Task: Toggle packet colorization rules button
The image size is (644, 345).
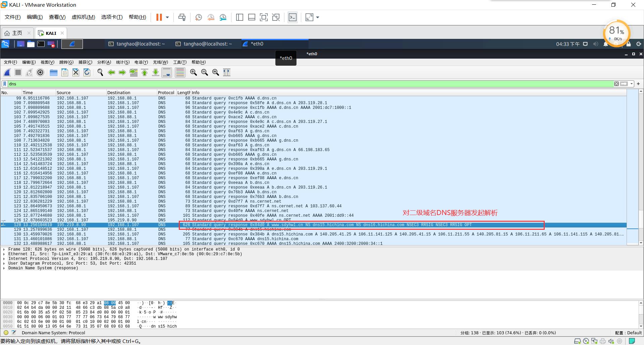Action: point(180,72)
